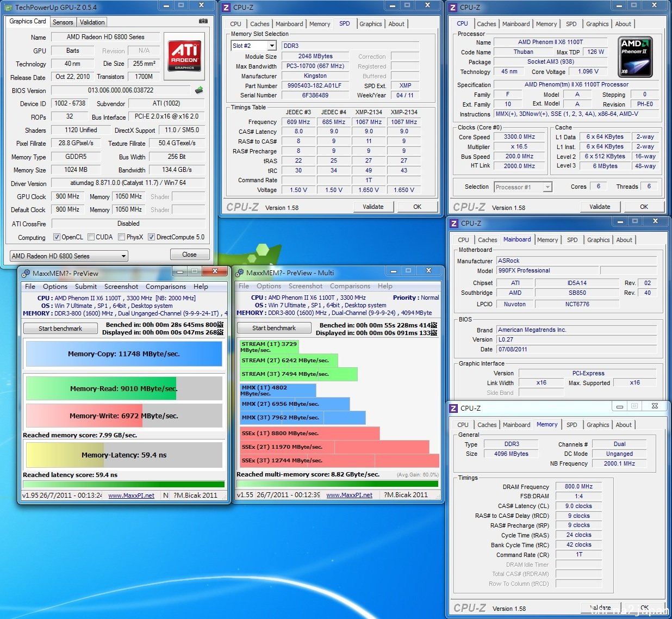Click the AMD Phenom II logo in CPU-Z
The height and width of the screenshot is (619, 672).
tap(635, 56)
